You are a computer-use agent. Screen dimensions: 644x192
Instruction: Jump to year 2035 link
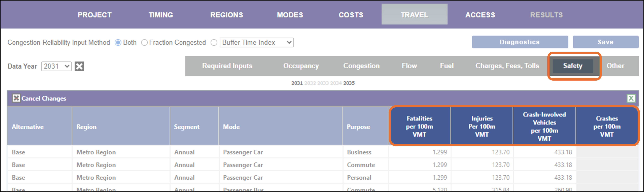click(x=349, y=83)
